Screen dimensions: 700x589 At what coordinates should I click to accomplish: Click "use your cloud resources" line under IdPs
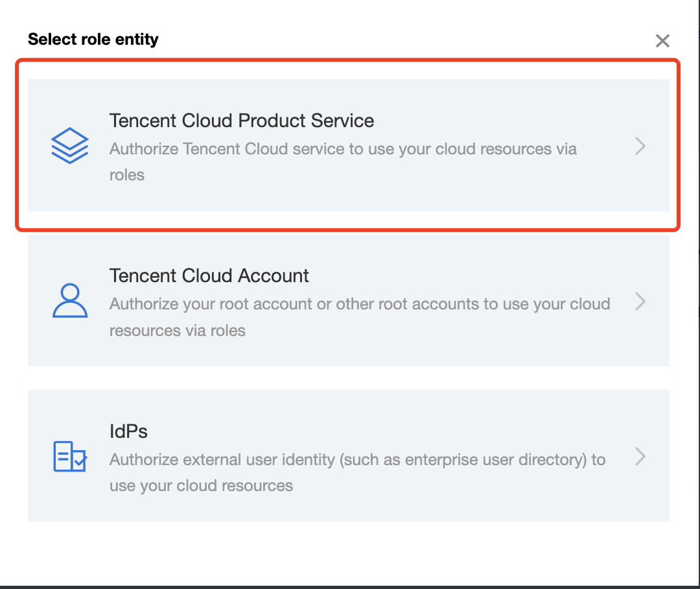tap(201, 486)
